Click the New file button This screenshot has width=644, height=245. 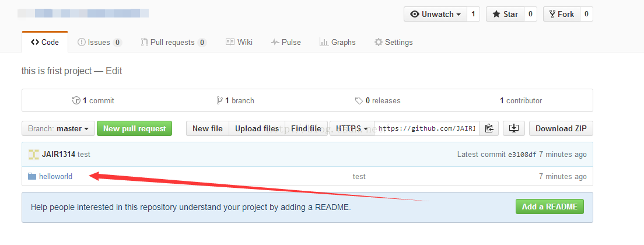[x=208, y=128]
